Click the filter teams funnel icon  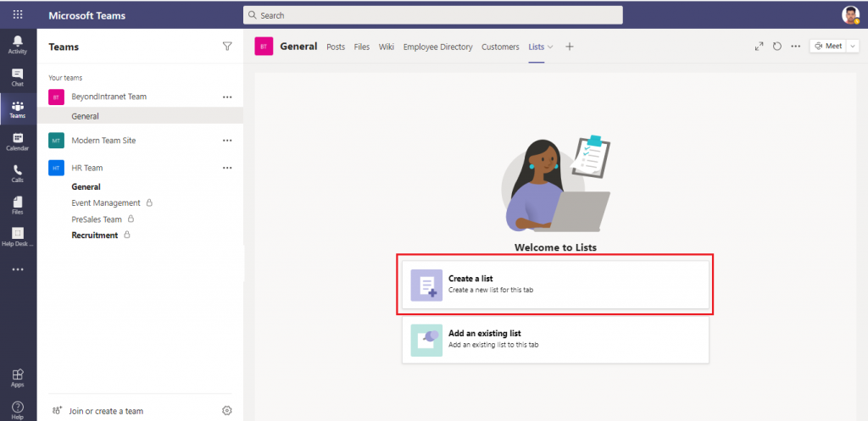pyautogui.click(x=227, y=47)
